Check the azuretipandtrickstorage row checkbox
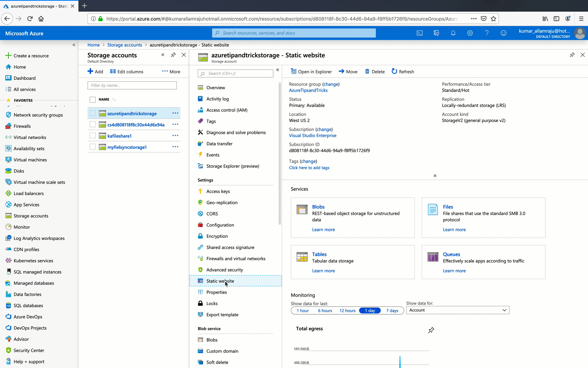 pyautogui.click(x=92, y=113)
